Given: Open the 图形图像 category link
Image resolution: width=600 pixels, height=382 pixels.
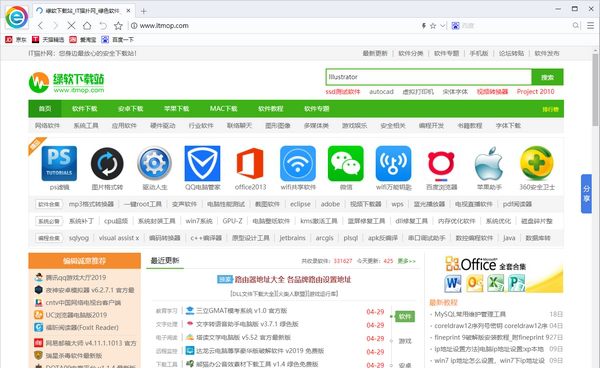Looking at the screenshot, I should point(278,126).
